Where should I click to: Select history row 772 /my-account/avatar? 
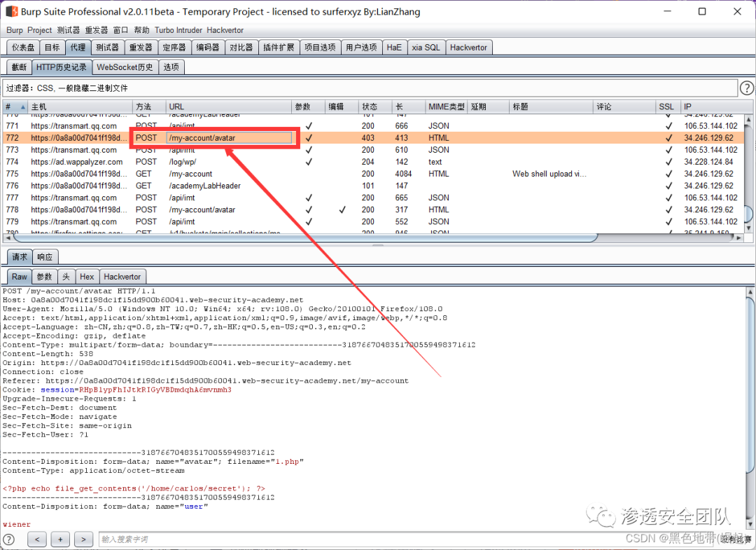pos(373,138)
